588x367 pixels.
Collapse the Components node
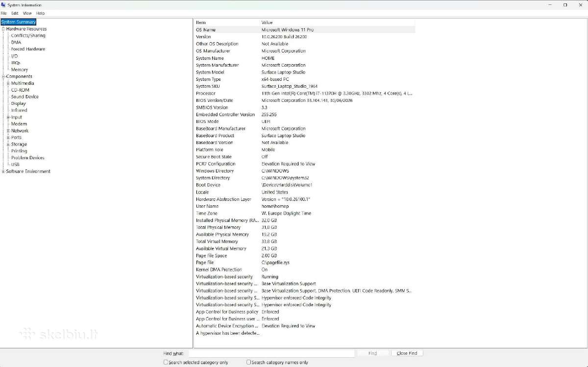click(x=3, y=76)
